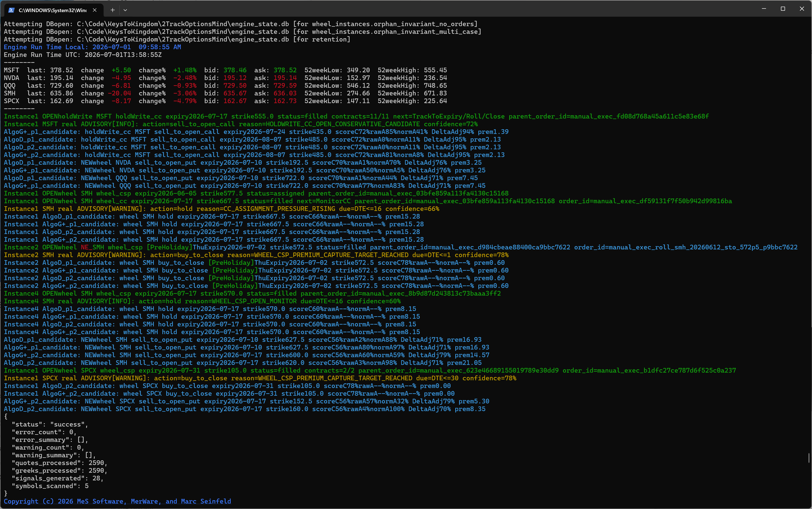Click the "symbols_scanned": 5 line
The width and height of the screenshot is (812, 509).
(x=50, y=486)
